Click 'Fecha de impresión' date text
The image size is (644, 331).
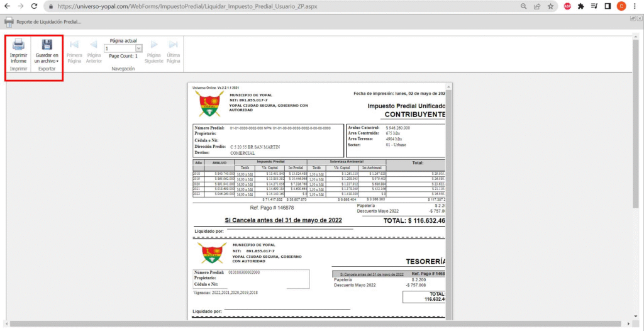(x=399, y=93)
